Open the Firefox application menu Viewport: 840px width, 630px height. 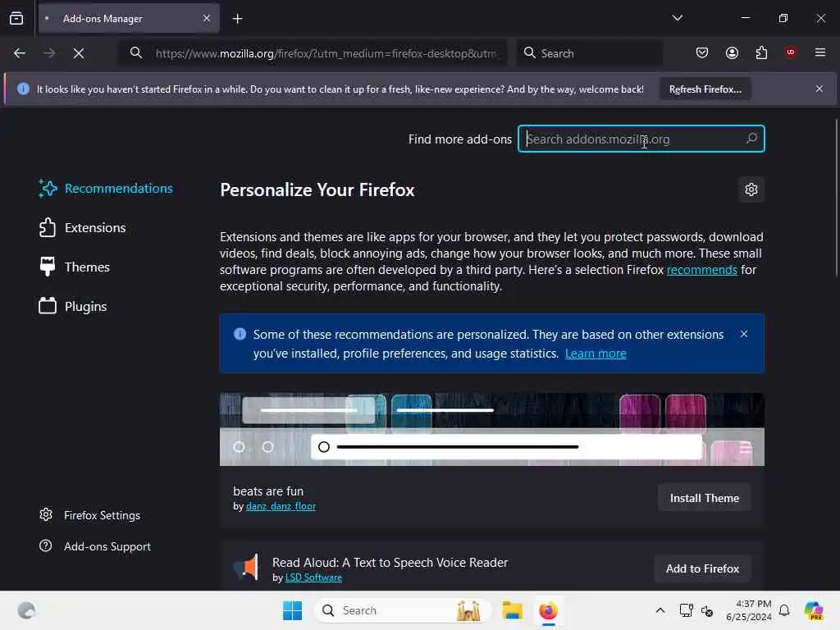pyautogui.click(x=820, y=52)
